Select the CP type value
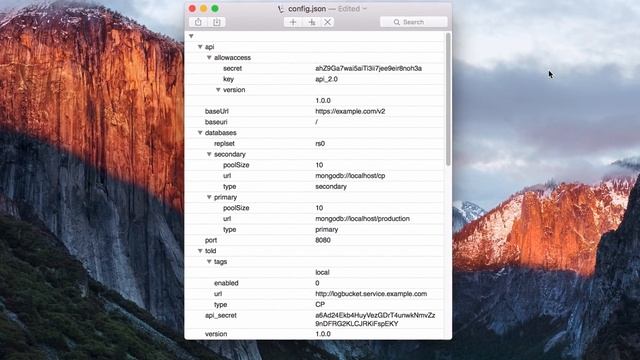The height and width of the screenshot is (360, 640). click(x=320, y=304)
